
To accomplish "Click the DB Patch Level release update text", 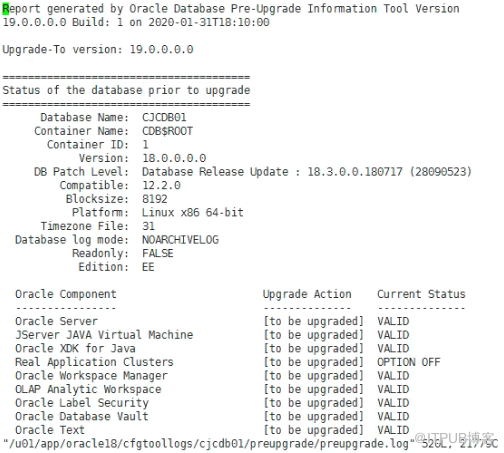I will [307, 172].
